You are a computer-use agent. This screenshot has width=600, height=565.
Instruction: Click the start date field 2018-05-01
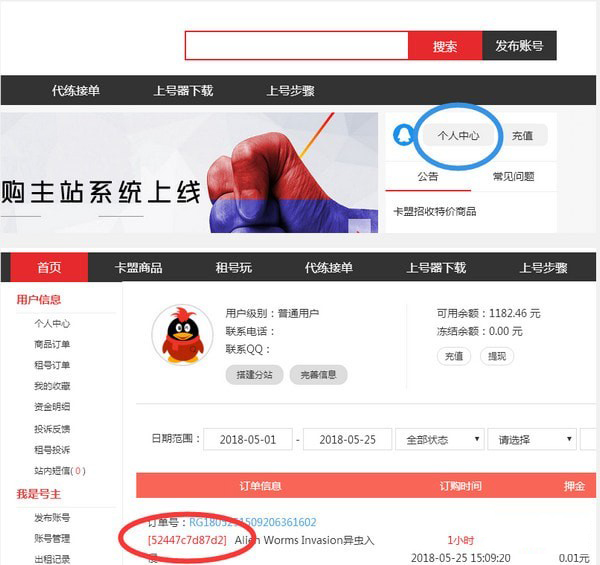point(248,439)
